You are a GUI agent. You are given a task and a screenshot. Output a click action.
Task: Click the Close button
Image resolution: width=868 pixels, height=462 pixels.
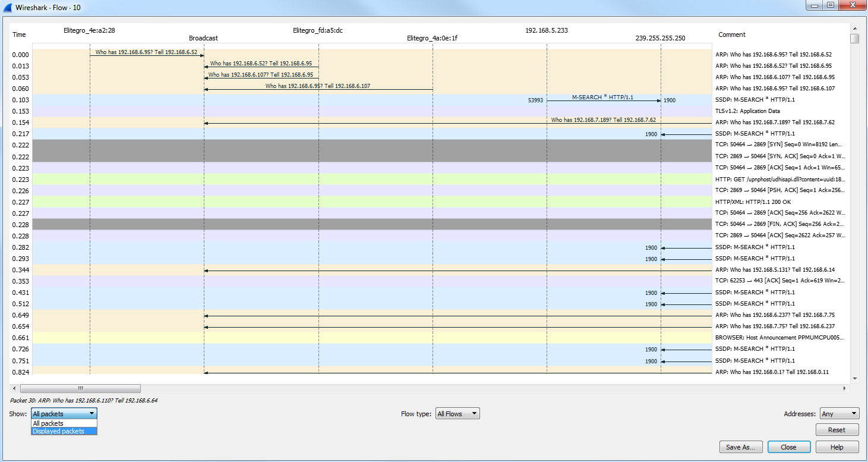pyautogui.click(x=788, y=447)
